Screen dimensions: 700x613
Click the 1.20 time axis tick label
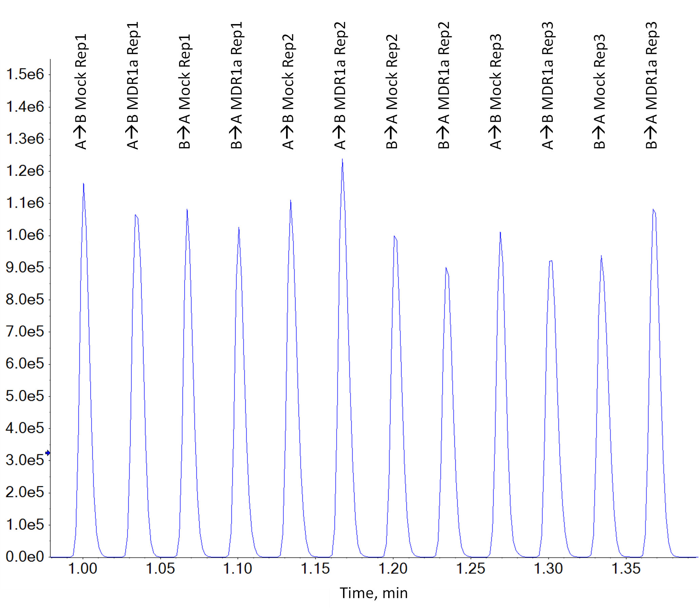click(393, 569)
